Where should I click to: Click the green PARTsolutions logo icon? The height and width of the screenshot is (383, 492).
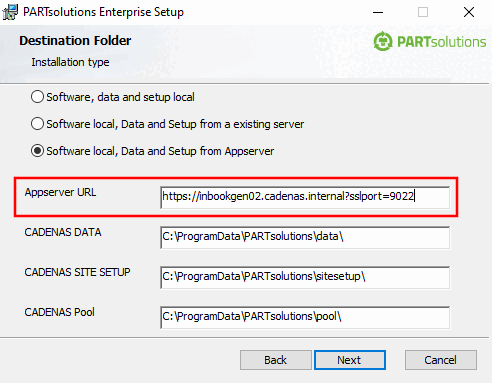[383, 41]
